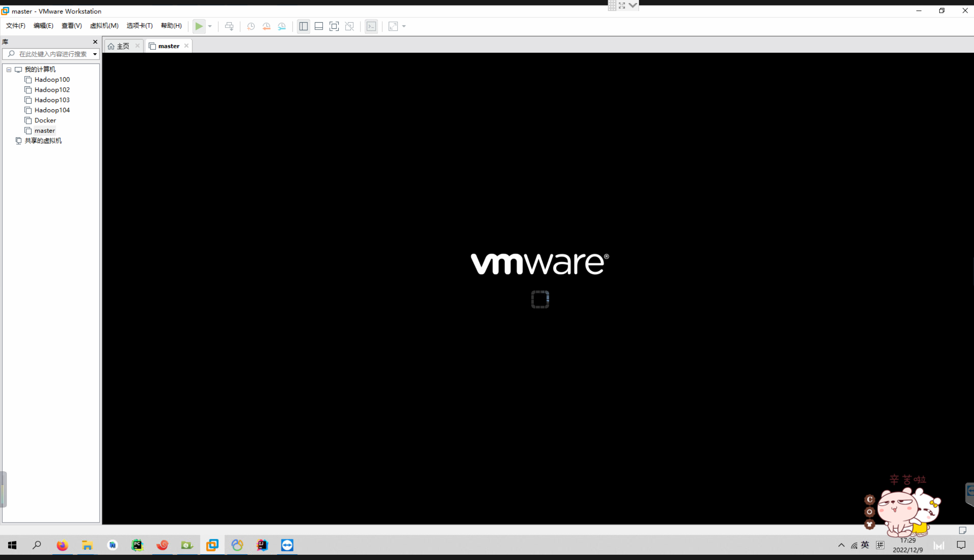This screenshot has height=560, width=974.
Task: Click the taskbar search icon
Action: [x=37, y=545]
